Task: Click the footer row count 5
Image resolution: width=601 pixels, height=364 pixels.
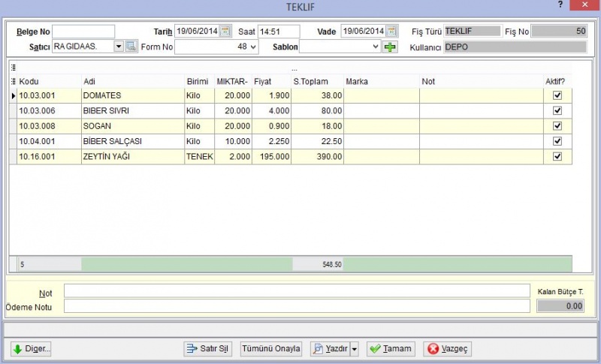Action: click(x=50, y=264)
